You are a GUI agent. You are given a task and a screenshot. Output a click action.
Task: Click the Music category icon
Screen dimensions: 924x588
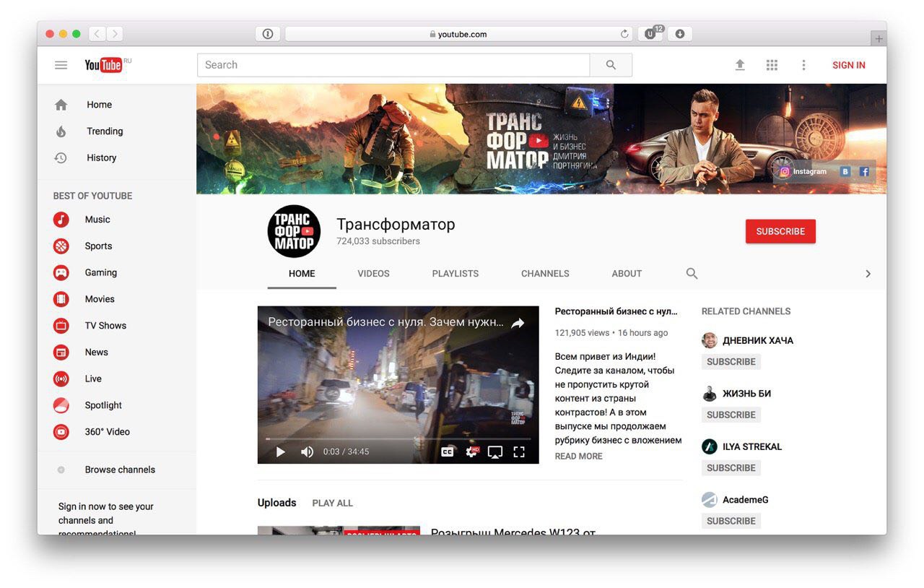(x=61, y=220)
